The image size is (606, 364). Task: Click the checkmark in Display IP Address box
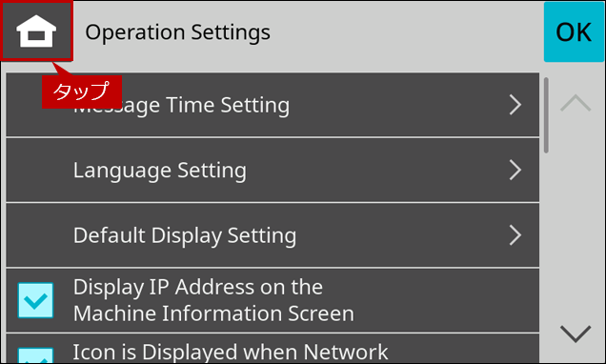click(35, 300)
